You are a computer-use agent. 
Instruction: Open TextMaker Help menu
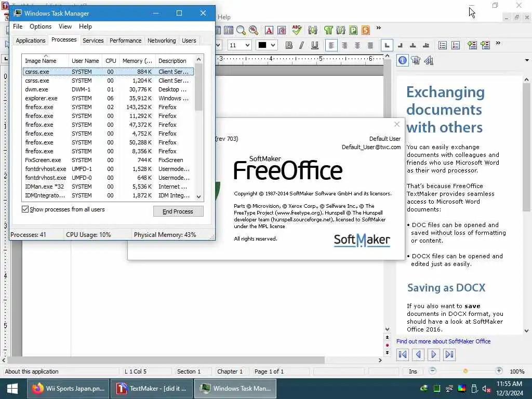[224, 17]
